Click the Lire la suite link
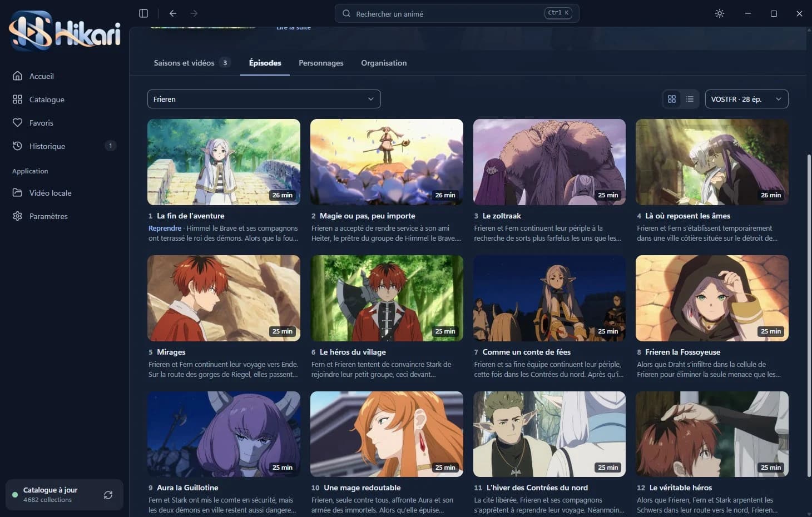 tap(293, 27)
